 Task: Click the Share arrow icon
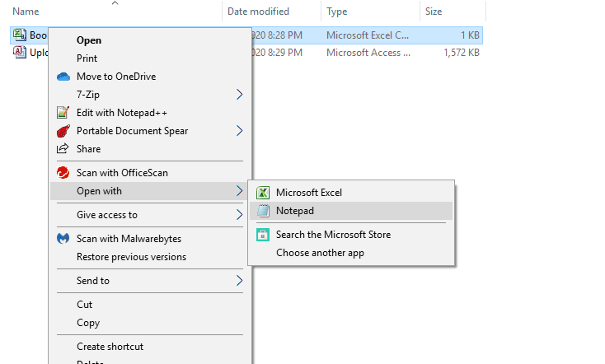pos(63,148)
